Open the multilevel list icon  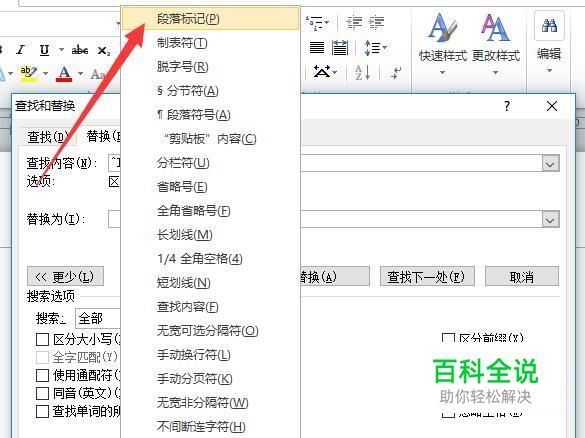[314, 23]
